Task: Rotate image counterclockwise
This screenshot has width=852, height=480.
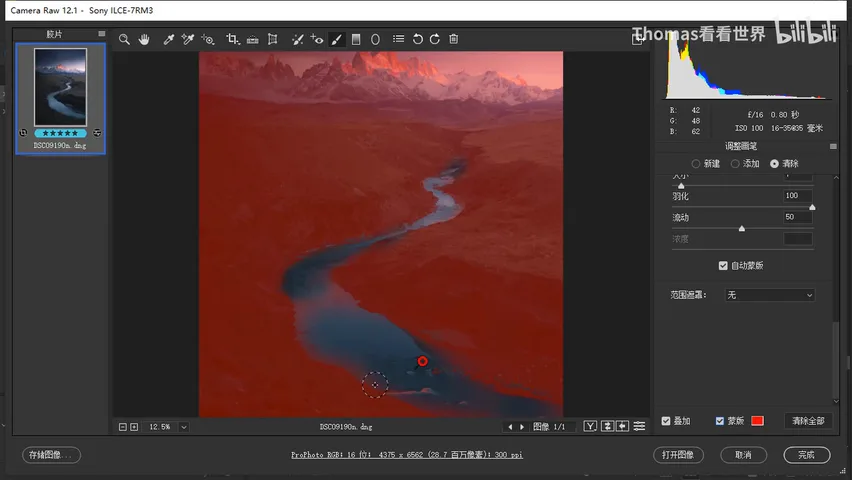Action: pyautogui.click(x=417, y=39)
